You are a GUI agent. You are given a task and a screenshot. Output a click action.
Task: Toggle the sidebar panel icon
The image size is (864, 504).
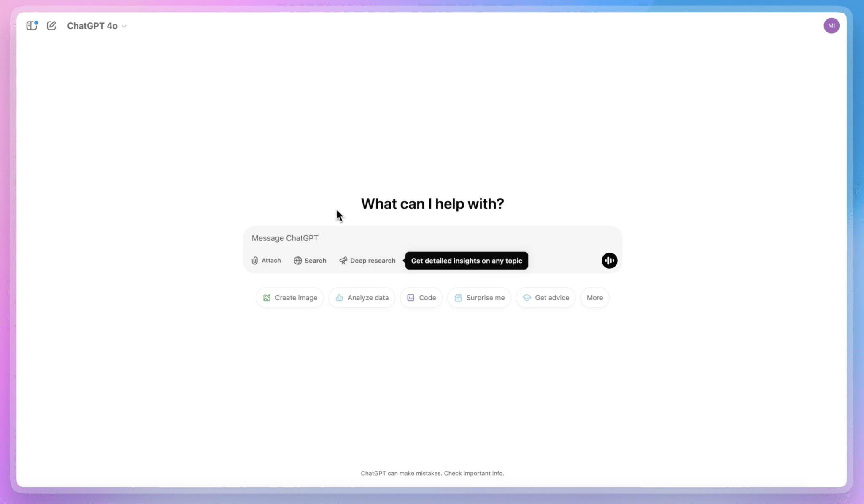[31, 25]
